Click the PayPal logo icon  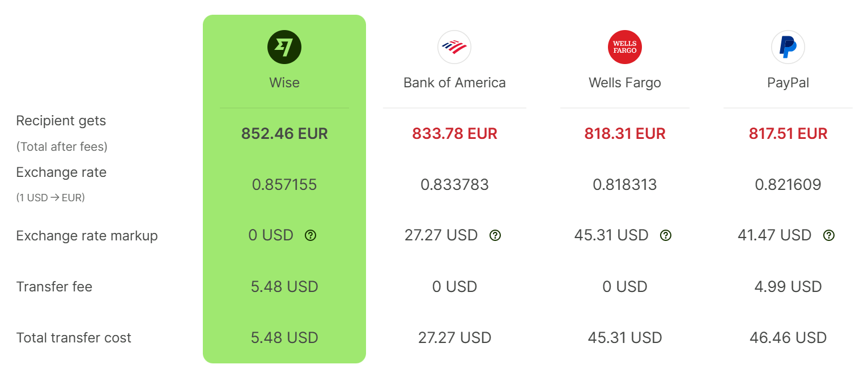[788, 47]
